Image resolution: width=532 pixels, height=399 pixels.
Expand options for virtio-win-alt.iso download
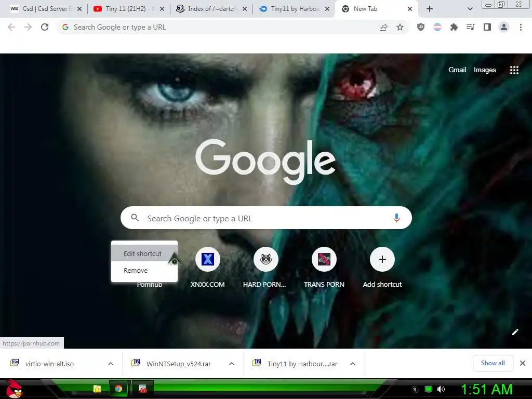111,364
